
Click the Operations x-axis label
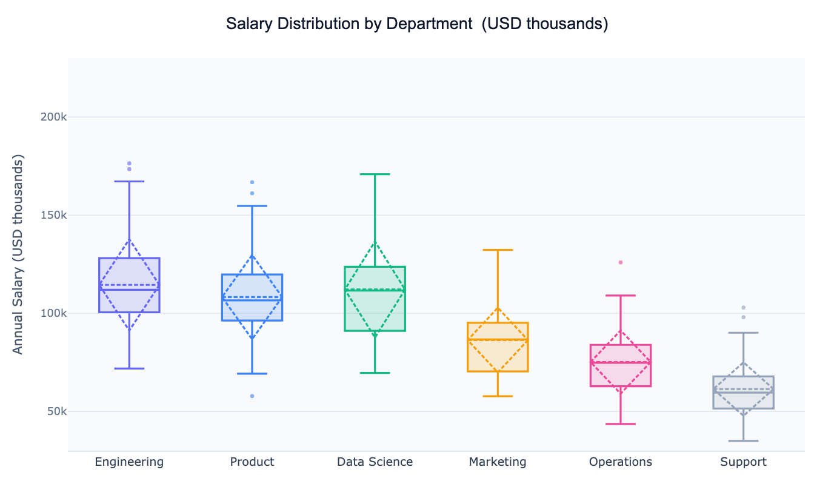(621, 462)
